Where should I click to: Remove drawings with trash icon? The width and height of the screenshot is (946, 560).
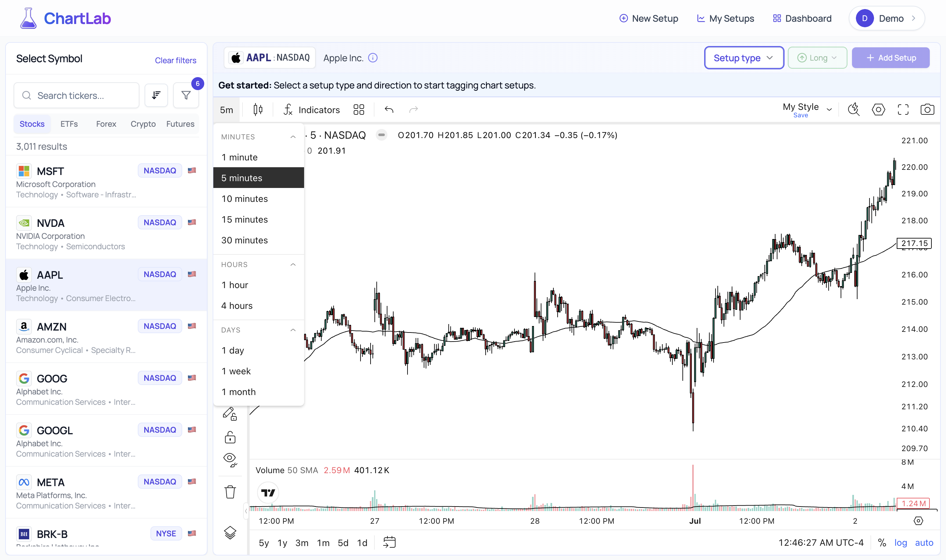pos(230,492)
